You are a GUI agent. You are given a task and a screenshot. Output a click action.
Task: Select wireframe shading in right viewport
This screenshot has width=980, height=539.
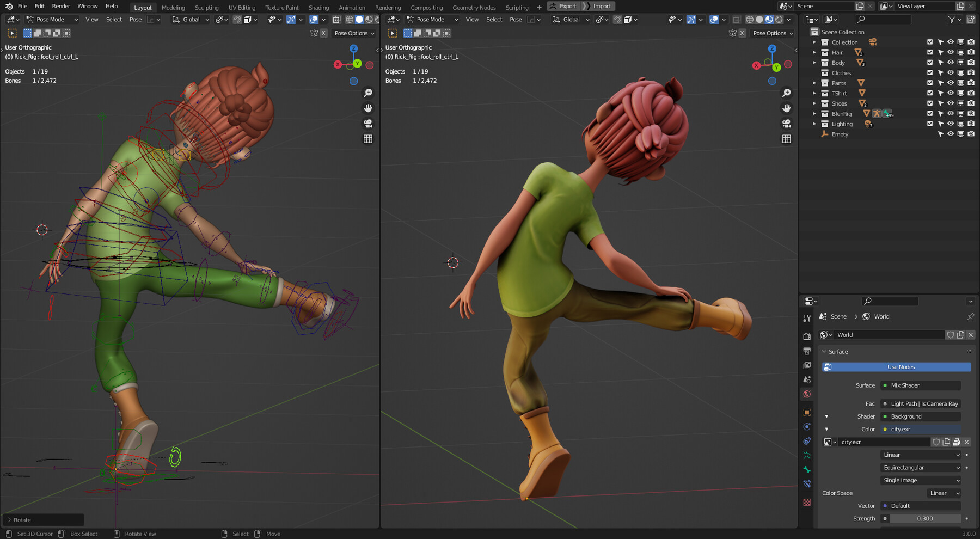tap(750, 20)
